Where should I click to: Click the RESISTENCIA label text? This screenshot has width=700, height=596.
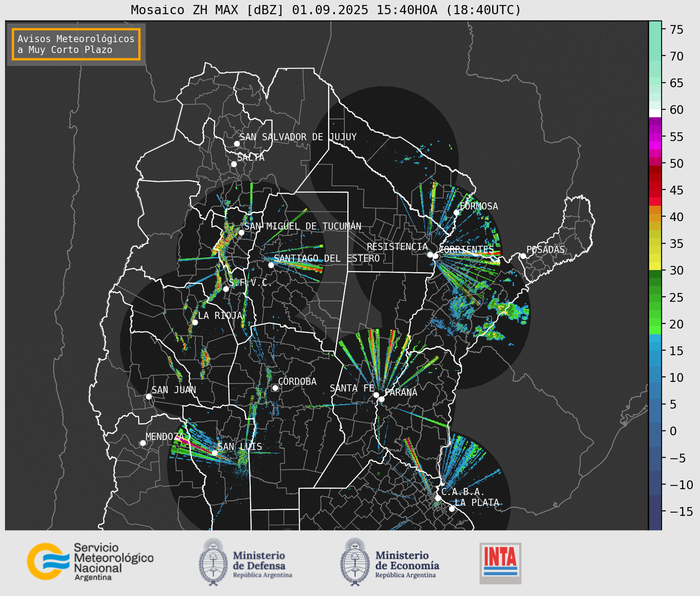[x=397, y=247]
